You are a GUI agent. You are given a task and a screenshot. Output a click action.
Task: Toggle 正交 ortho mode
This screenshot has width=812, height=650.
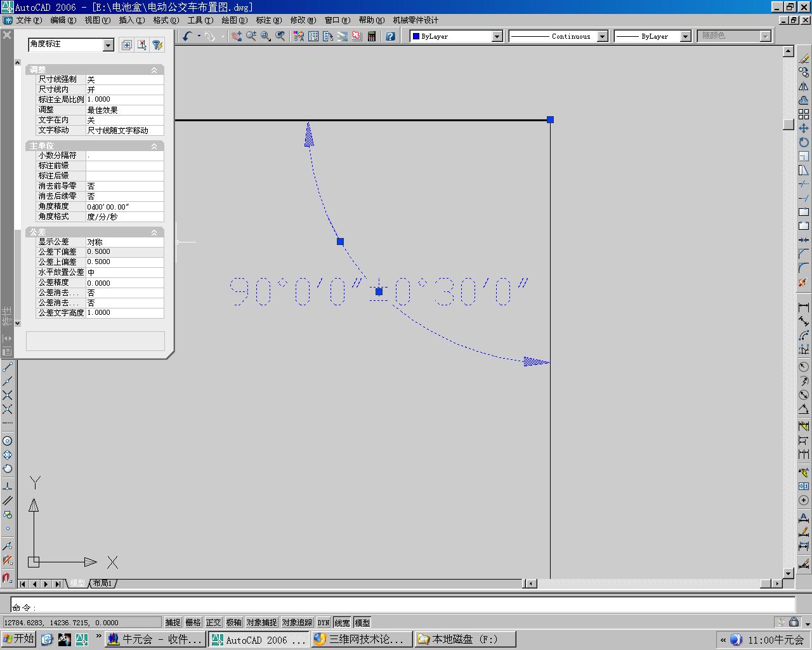point(214,623)
